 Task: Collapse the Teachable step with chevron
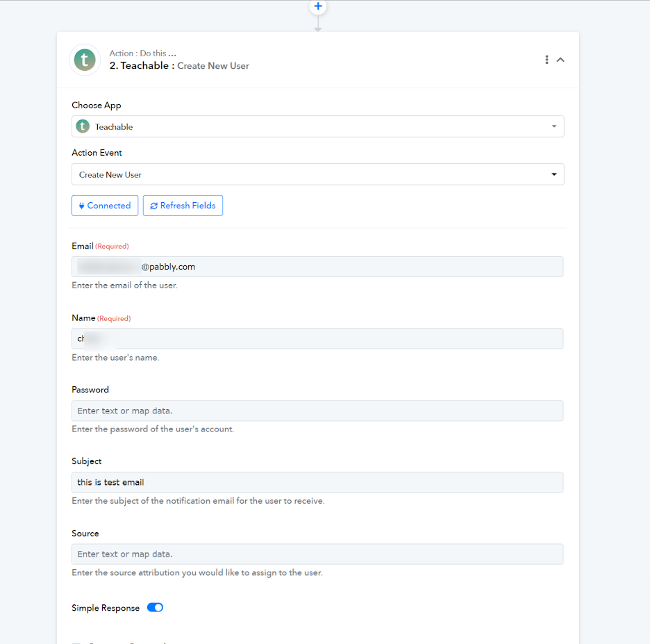(x=560, y=60)
